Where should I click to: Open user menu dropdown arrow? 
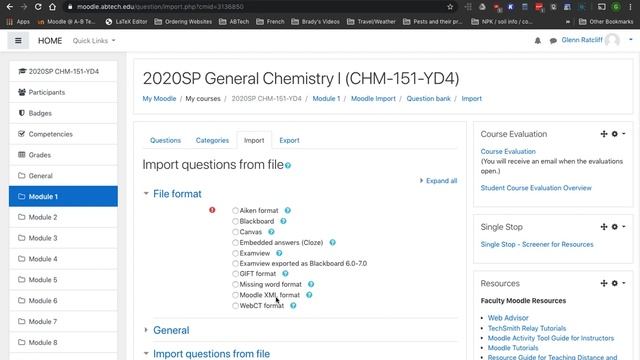pyautogui.click(x=630, y=40)
